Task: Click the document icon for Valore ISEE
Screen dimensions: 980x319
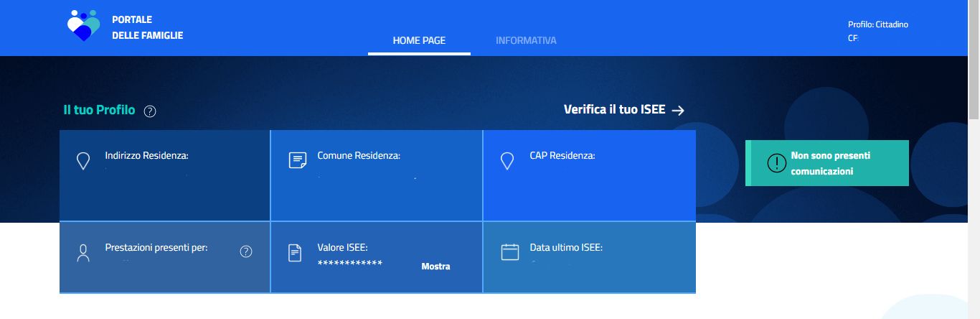Action: pos(295,253)
